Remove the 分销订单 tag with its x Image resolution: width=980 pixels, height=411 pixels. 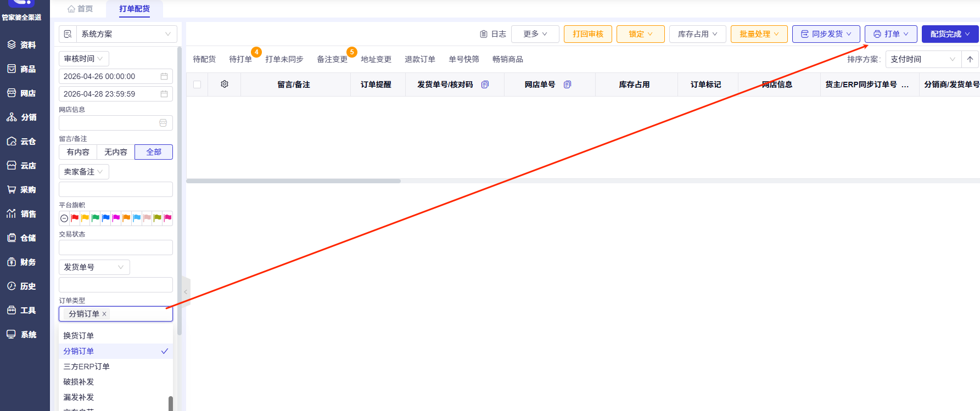[x=104, y=314]
